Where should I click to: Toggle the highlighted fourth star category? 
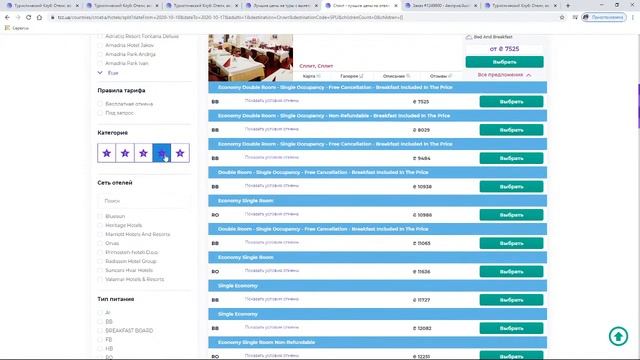coord(162,153)
